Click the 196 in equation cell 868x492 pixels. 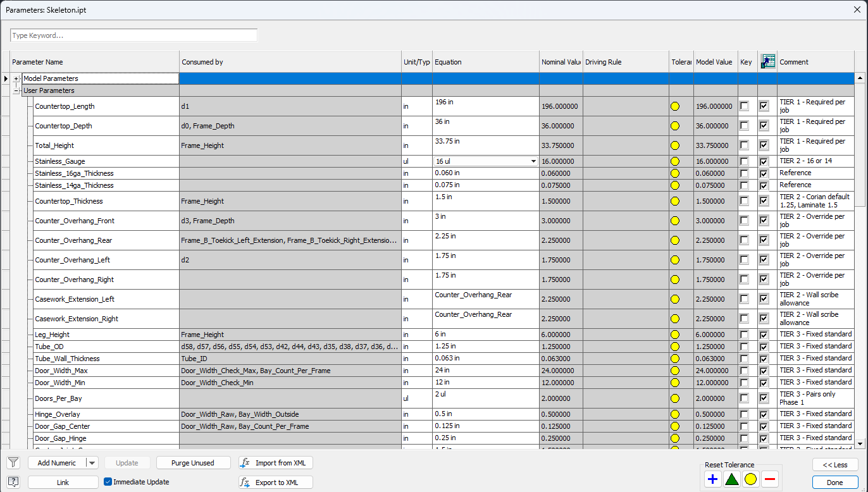coord(486,106)
